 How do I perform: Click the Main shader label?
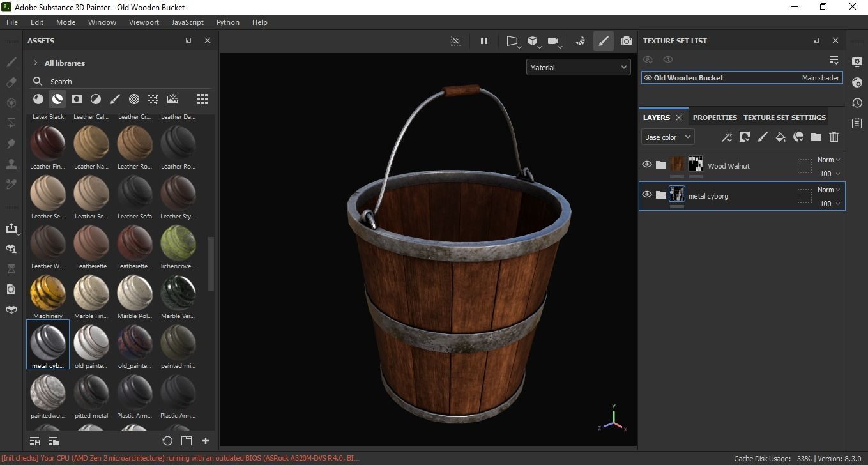[x=821, y=78]
